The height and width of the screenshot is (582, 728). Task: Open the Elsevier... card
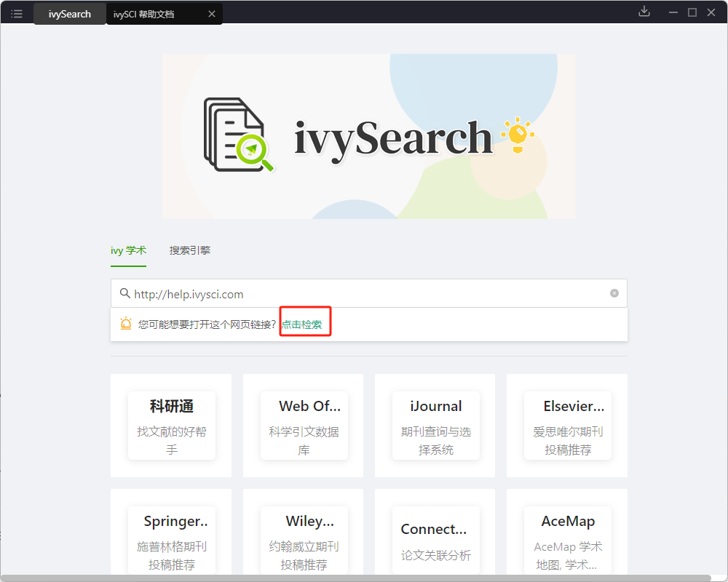[x=567, y=426]
